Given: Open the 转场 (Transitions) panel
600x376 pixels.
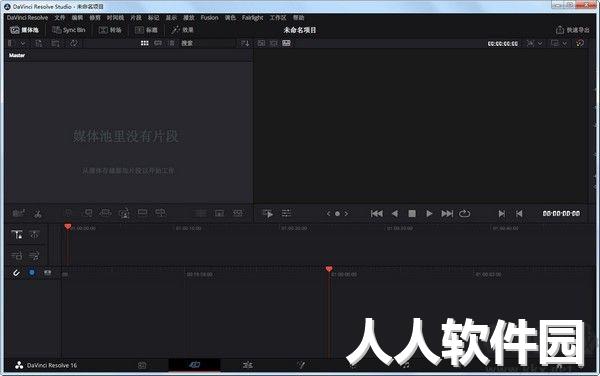Looking at the screenshot, I should pos(110,30).
